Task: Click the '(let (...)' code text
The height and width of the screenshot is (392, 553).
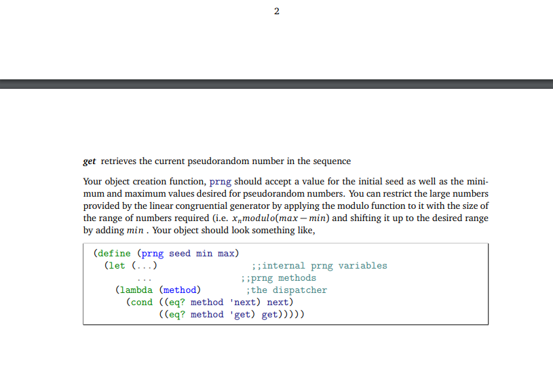Action: click(x=130, y=266)
